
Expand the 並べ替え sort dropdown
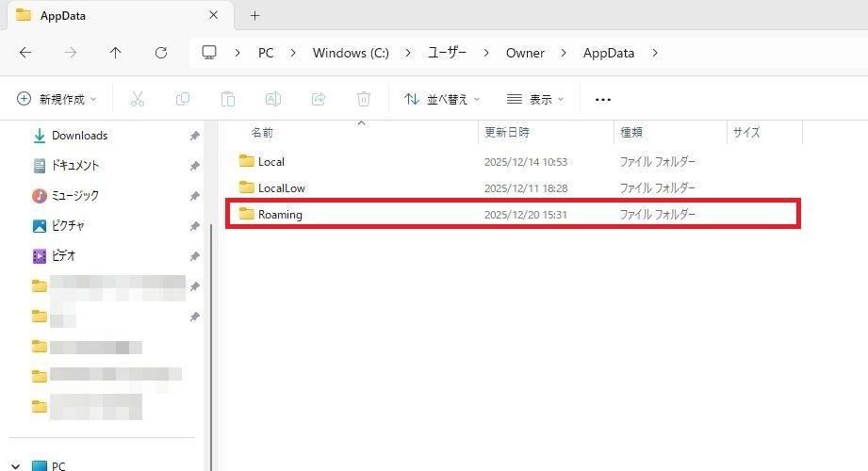click(441, 99)
